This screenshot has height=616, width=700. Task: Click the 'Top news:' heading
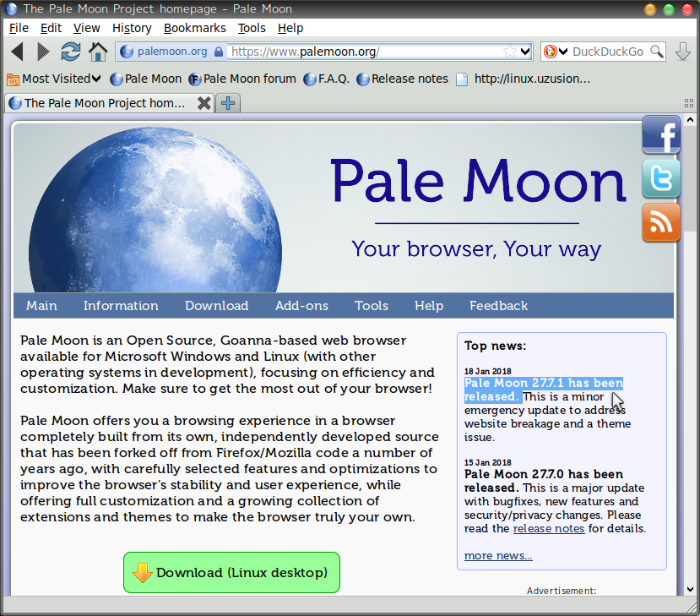(495, 346)
